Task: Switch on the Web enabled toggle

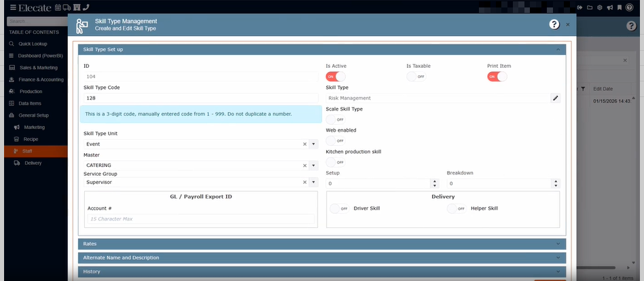Action: pos(336,140)
